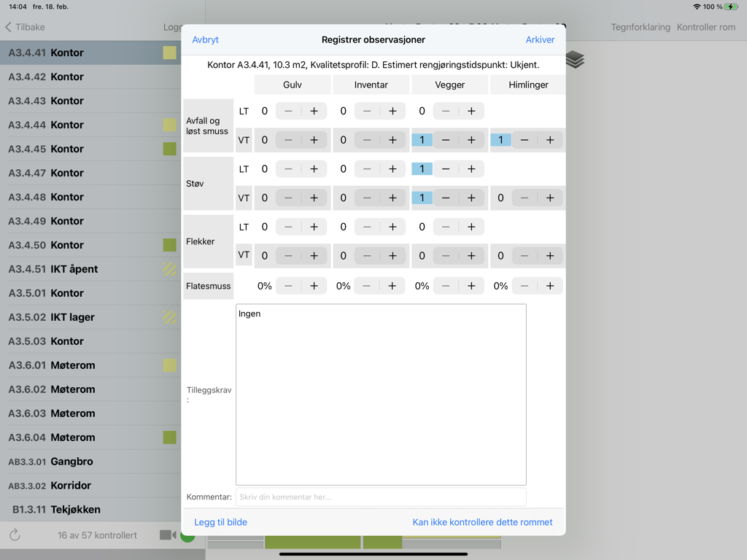The height and width of the screenshot is (560, 747).
Task: Tap Arkiver to archive the observations
Action: point(540,39)
